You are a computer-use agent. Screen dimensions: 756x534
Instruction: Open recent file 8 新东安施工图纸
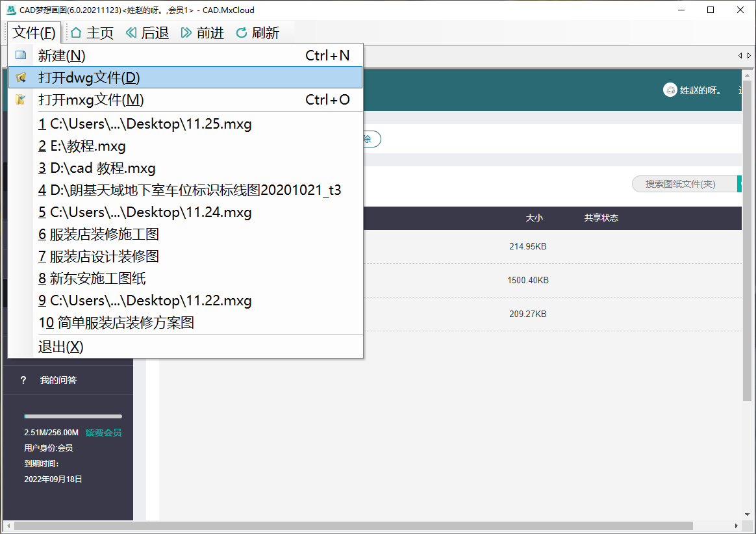coord(186,278)
